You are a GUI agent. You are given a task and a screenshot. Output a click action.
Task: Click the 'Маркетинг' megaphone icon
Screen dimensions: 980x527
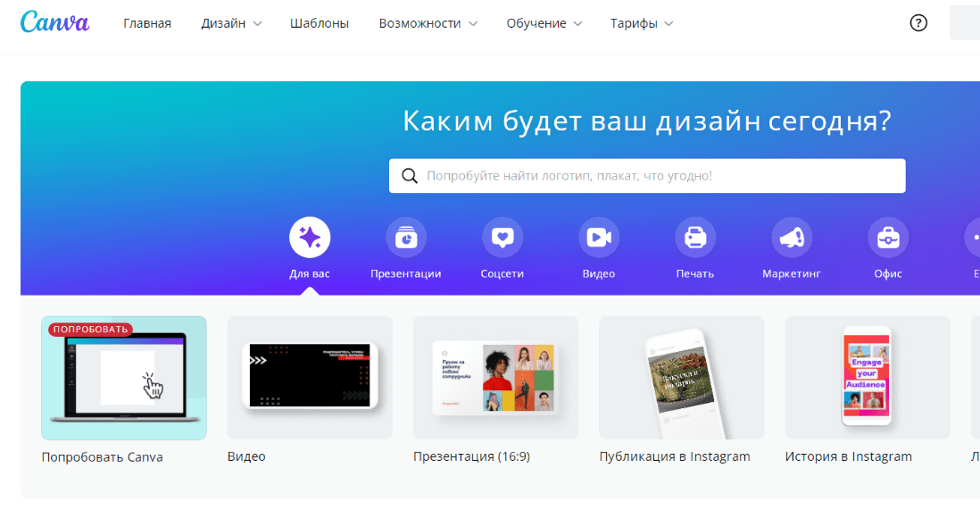coord(792,238)
